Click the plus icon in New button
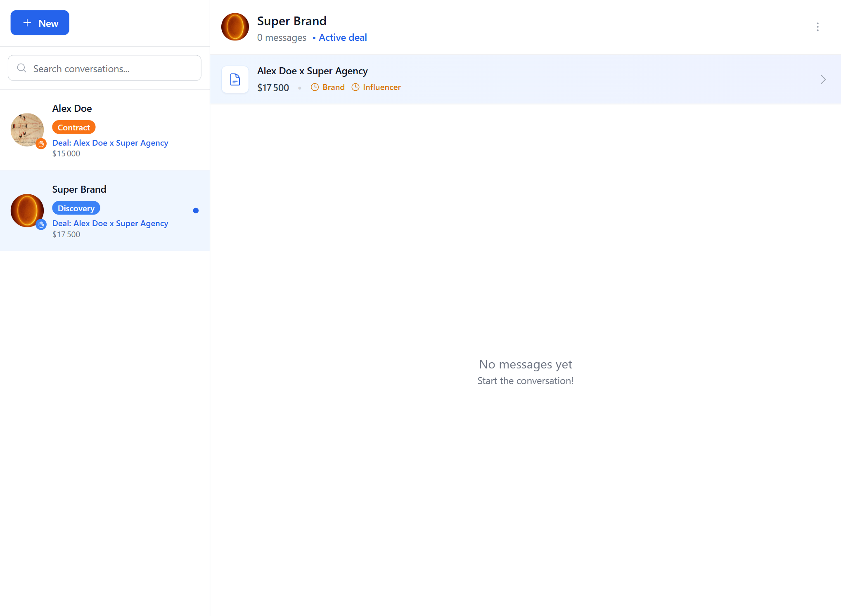The image size is (841, 616). point(27,23)
